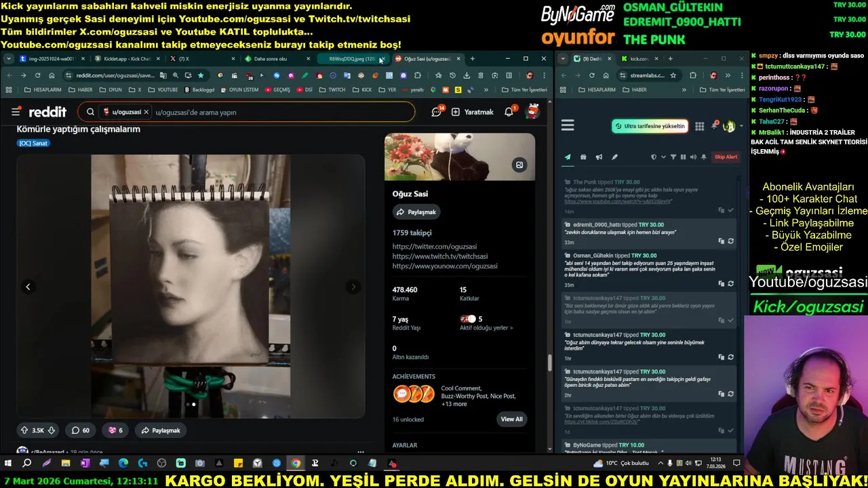Open Windows Start menu
This screenshot has width=868, height=488.
8,464
